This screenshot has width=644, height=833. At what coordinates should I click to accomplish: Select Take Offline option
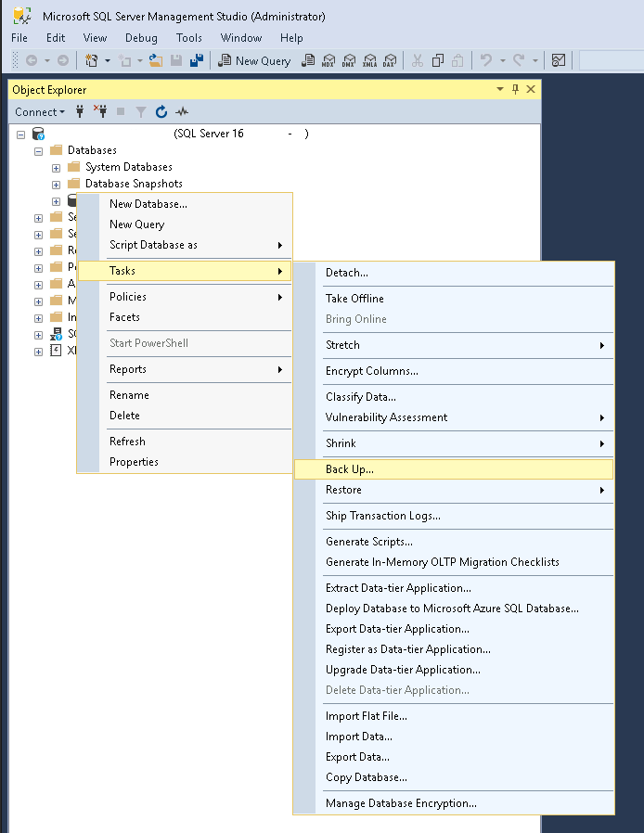(x=454, y=299)
